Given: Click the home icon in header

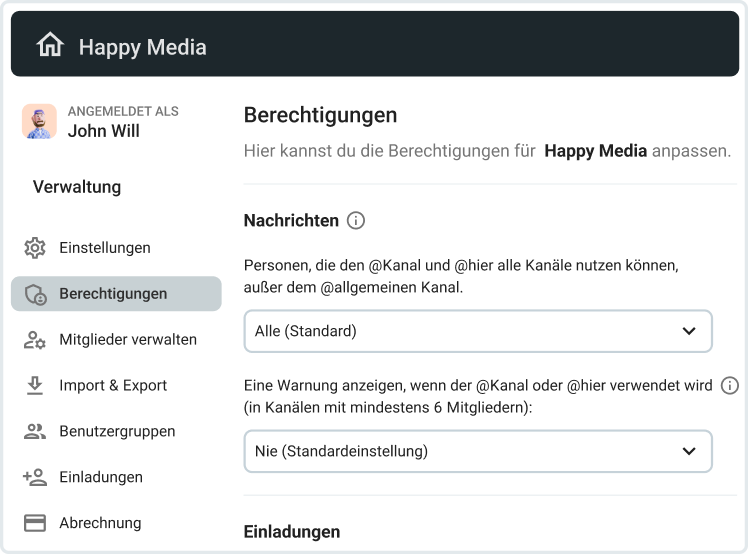Looking at the screenshot, I should [x=50, y=45].
